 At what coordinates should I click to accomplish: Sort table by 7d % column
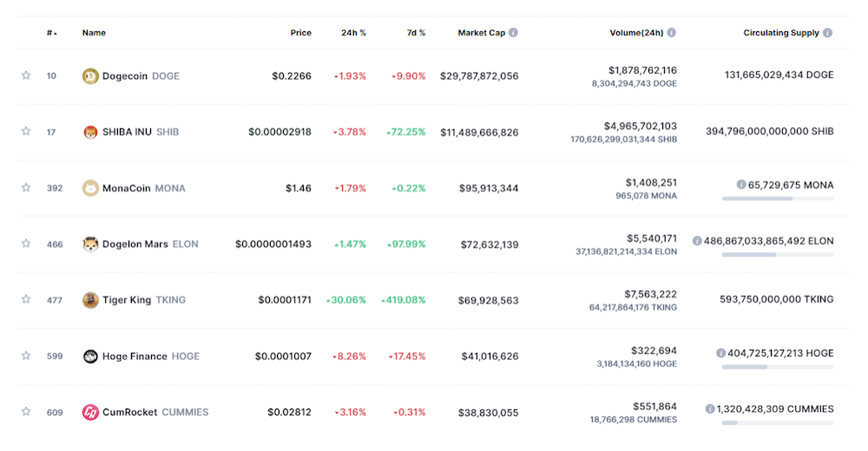[417, 33]
